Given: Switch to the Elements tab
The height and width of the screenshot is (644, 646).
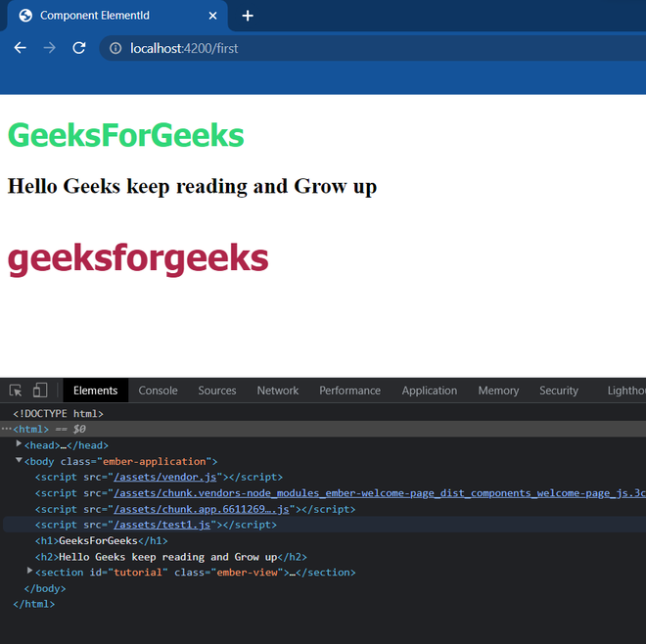Looking at the screenshot, I should 96,391.
